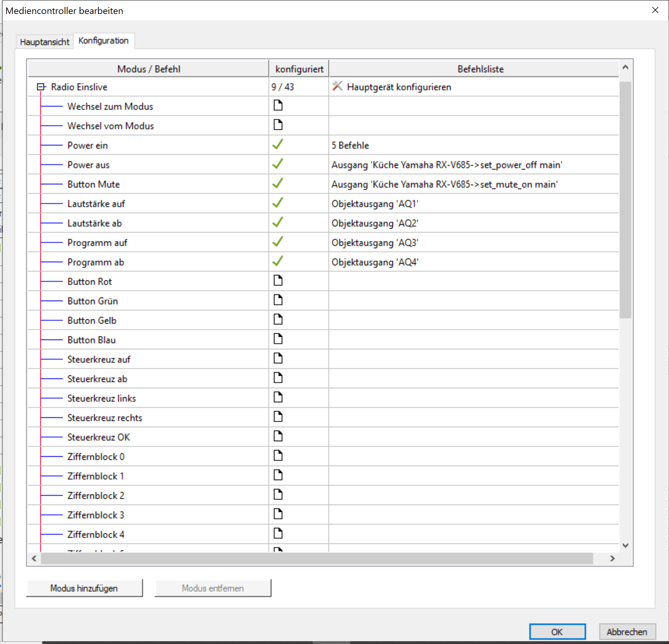Click the green checkmark for Programm ab
This screenshot has width=669, height=644.
click(278, 261)
